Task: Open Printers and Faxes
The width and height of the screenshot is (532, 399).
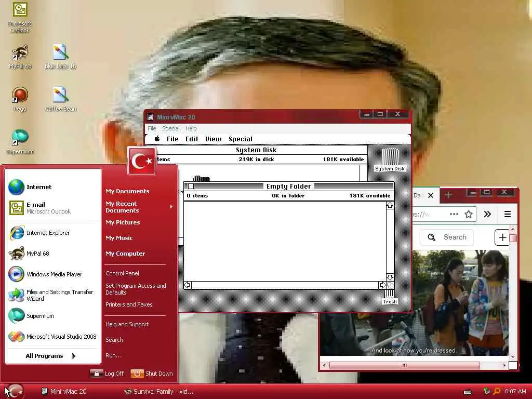Action: point(129,304)
